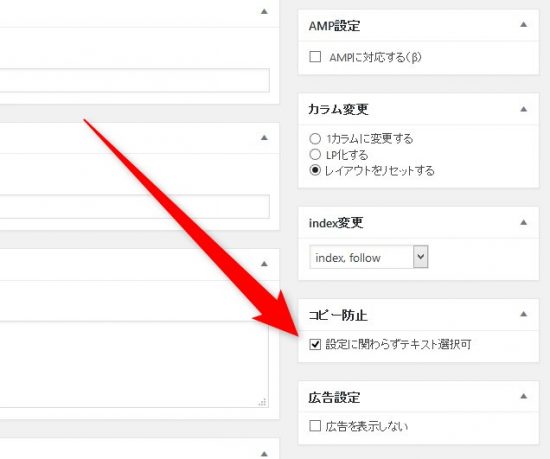This screenshot has height=459, width=550.
Task: Click the large textarea resize handle
Action: pyautogui.click(x=262, y=402)
